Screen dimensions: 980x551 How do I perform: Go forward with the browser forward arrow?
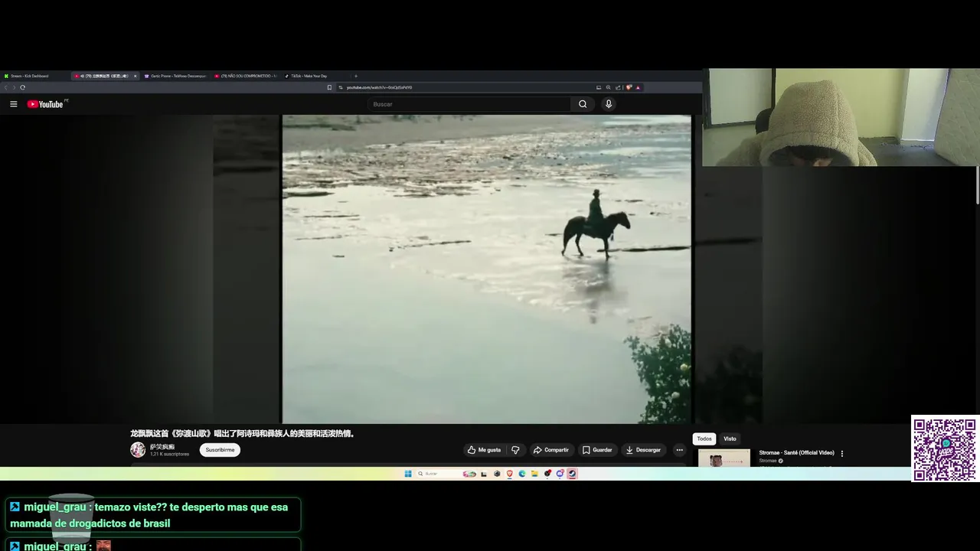(14, 87)
